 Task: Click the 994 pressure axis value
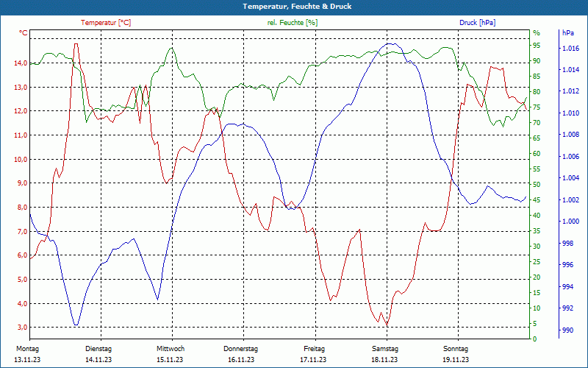(x=567, y=287)
